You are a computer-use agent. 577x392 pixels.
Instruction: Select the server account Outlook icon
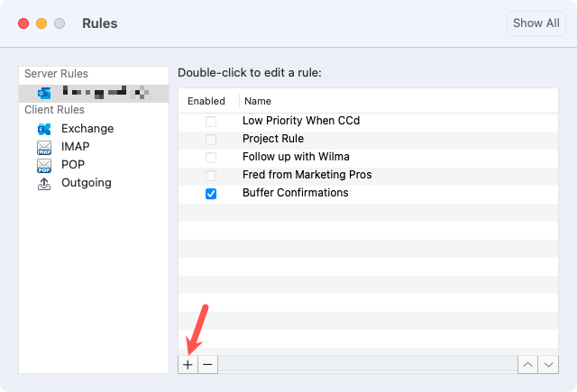click(x=44, y=93)
